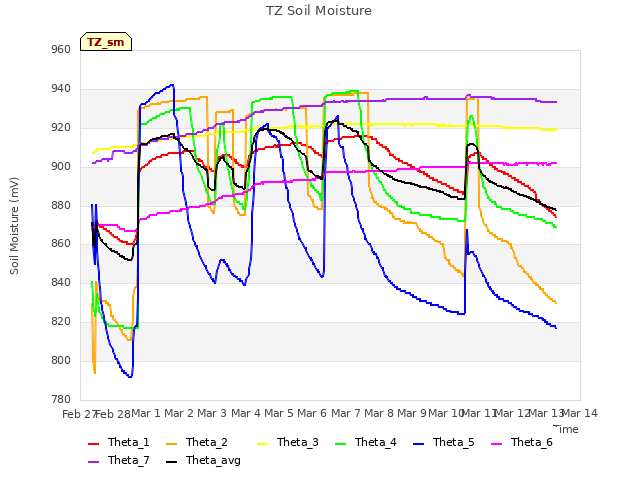The height and width of the screenshot is (480, 640).
Task: Click the chart title TZ Soil Moisture
Action: tap(319, 11)
